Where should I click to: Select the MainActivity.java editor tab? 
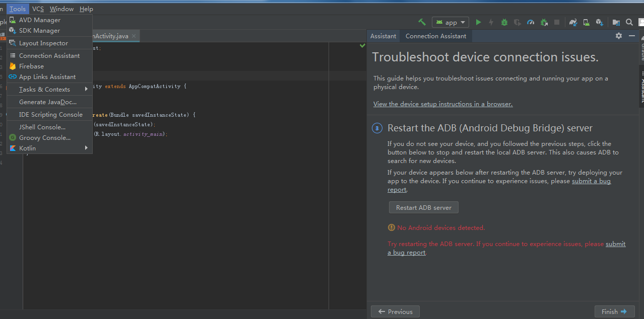pyautogui.click(x=115, y=36)
